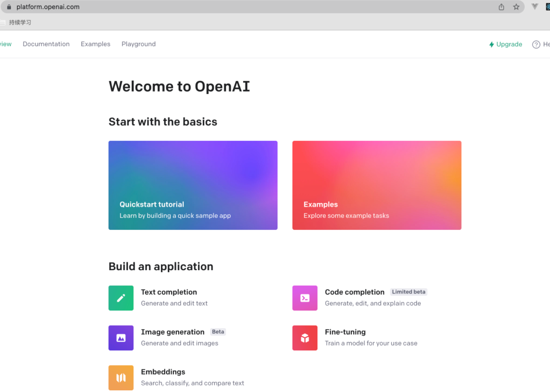This screenshot has width=550, height=392.
Task: Click the share icon in the address bar
Action: (x=501, y=7)
